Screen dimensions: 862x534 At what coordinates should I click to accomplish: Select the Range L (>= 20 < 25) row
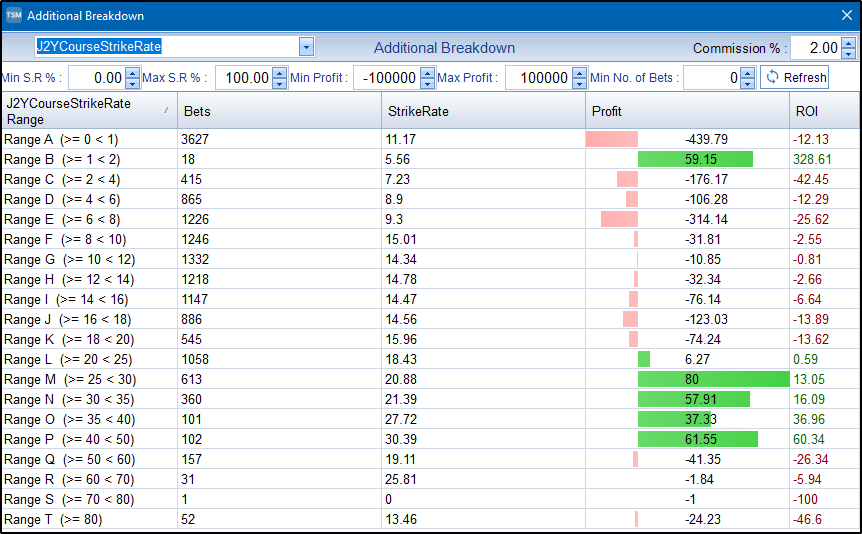[430, 359]
